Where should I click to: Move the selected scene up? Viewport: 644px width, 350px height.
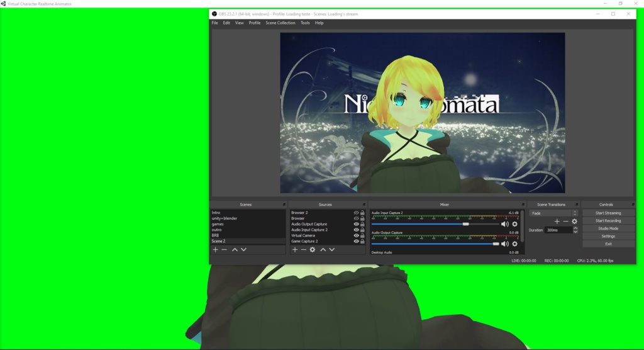click(235, 250)
